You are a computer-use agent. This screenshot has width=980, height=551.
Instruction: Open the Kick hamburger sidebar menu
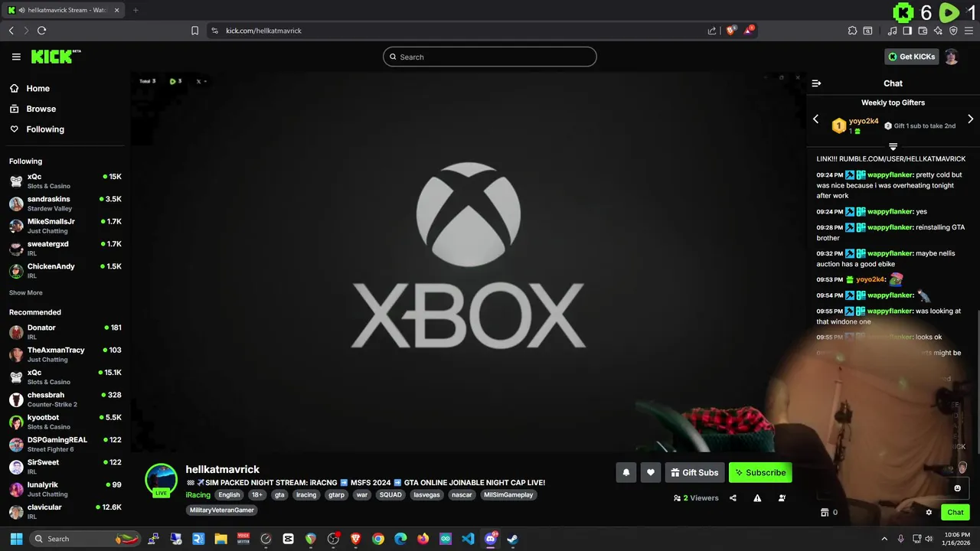[16, 57]
